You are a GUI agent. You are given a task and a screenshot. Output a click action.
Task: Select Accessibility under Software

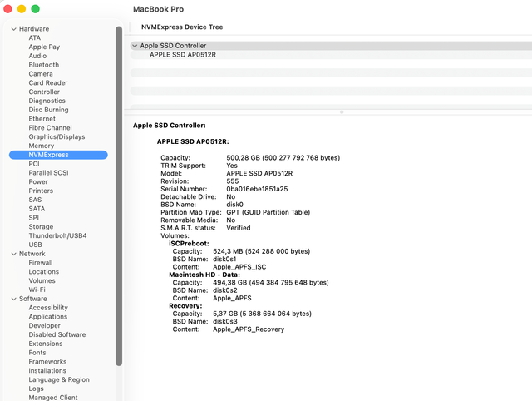(48, 308)
